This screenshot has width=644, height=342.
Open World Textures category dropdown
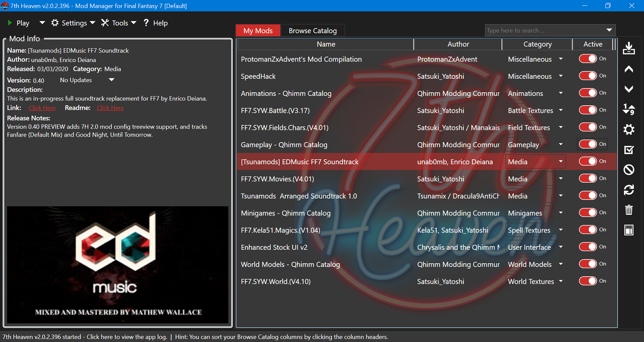(561, 281)
